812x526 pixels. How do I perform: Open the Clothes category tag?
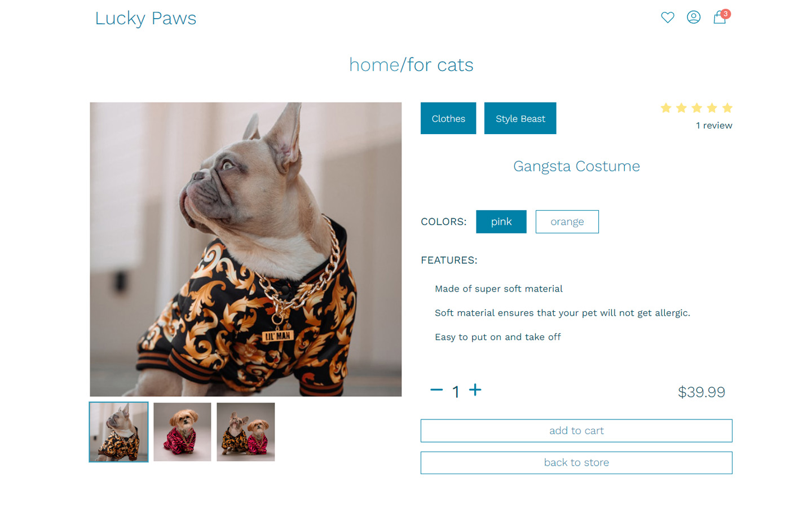tap(448, 118)
